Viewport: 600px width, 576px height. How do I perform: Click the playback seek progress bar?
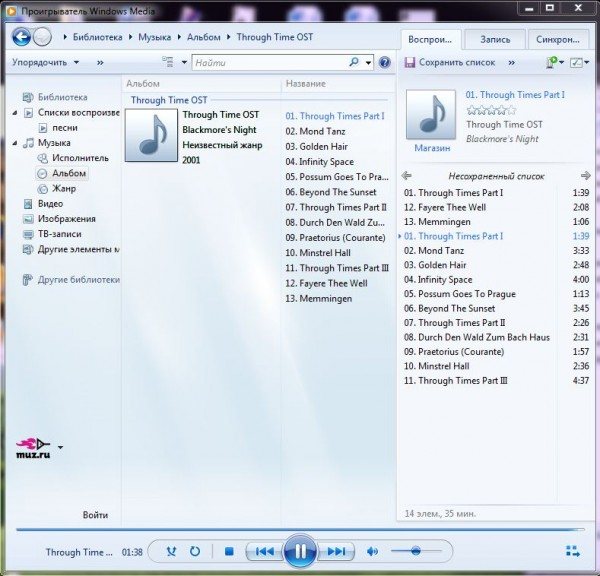(x=300, y=530)
